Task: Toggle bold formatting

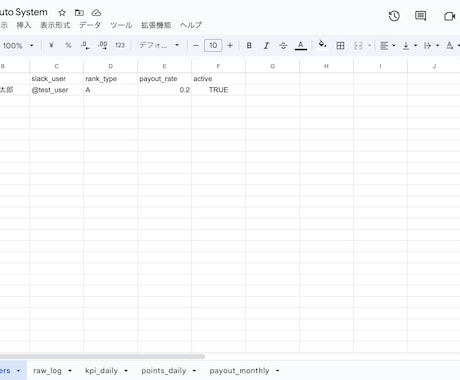Action: click(x=249, y=45)
